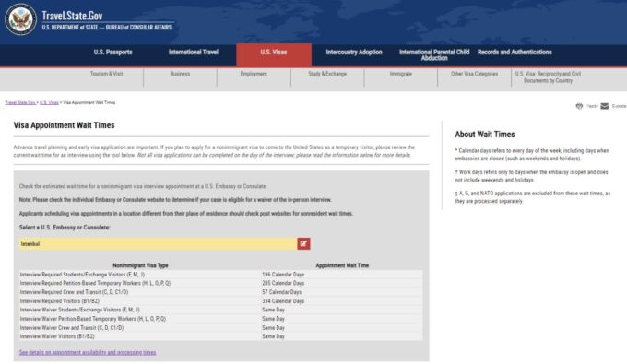Go to Business submenu
Viewport: 627px width, 364px height.
click(180, 74)
